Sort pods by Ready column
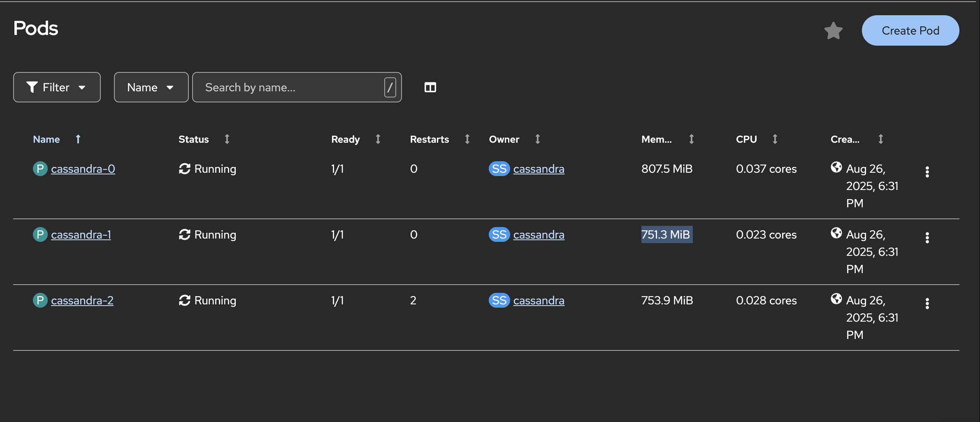This screenshot has width=980, height=422. [x=345, y=139]
